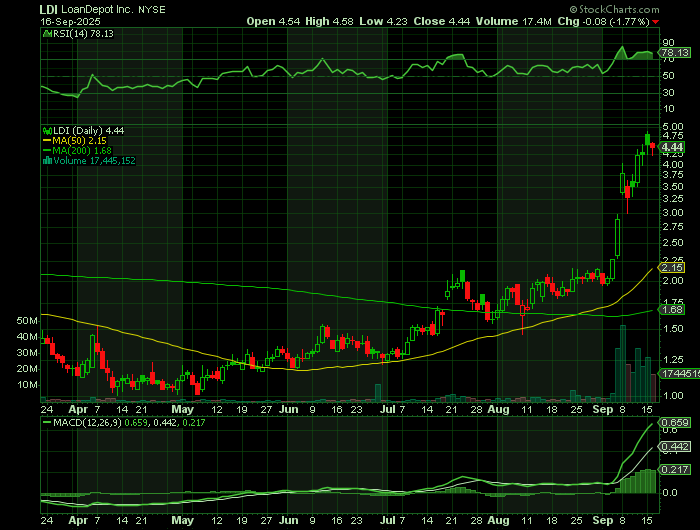
Task: Click the 10M volume axis label
Action: click(x=27, y=385)
